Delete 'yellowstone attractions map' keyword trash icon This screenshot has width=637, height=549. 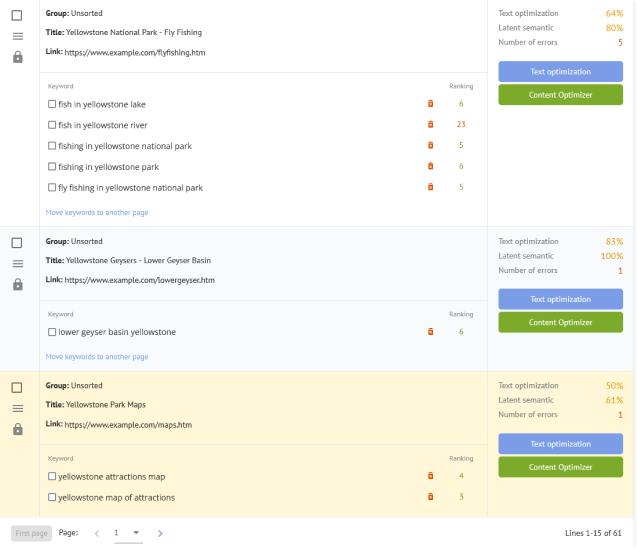click(x=431, y=476)
